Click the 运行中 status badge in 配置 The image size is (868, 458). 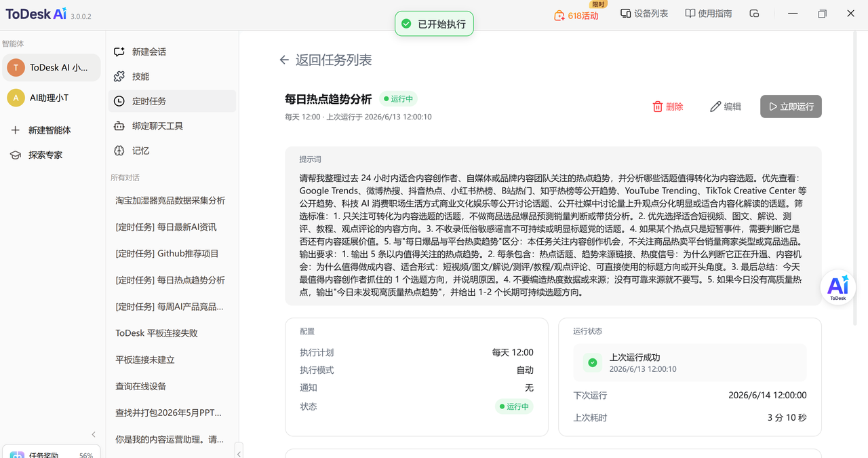pos(514,406)
